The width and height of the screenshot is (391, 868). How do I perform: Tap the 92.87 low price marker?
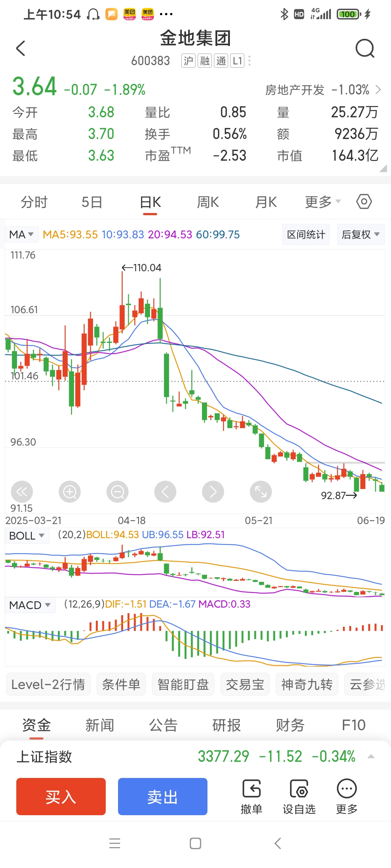coord(339,495)
